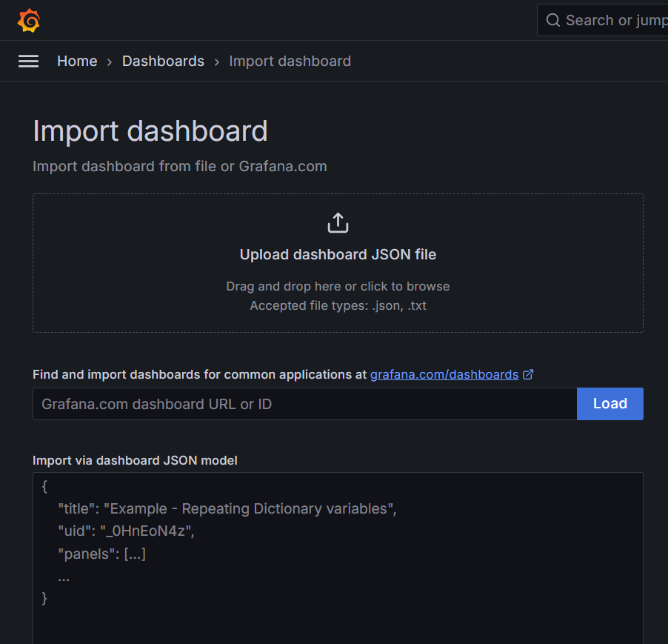Image resolution: width=668 pixels, height=644 pixels.
Task: Click the upload arrow icon in the drop zone
Action: pyautogui.click(x=338, y=222)
